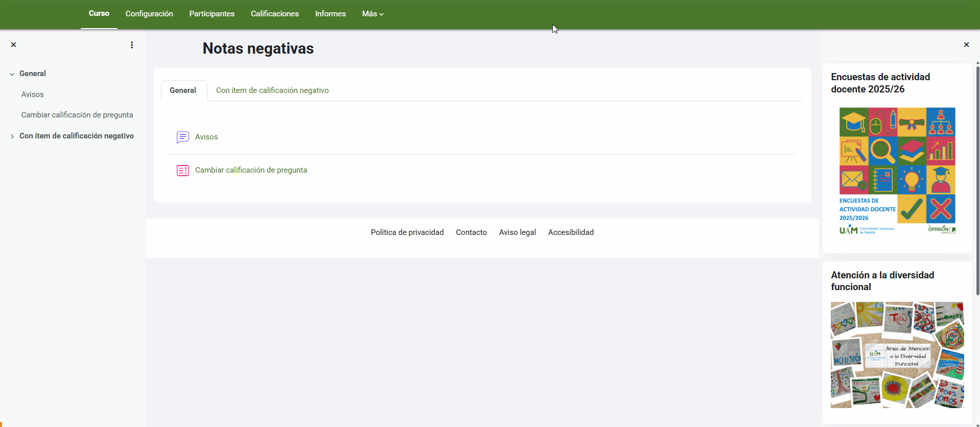Viewport: 980px width, 427px height.
Task: Open the course index three-dot menu
Action: tap(132, 45)
